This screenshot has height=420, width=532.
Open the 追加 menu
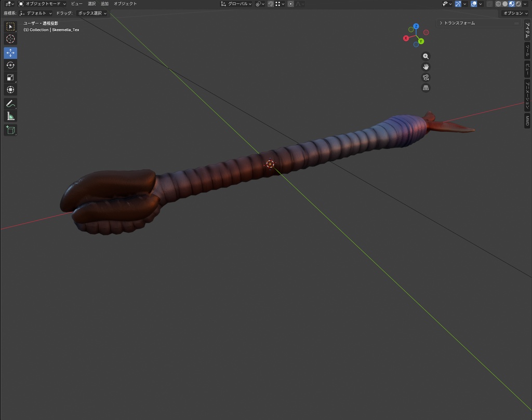104,4
